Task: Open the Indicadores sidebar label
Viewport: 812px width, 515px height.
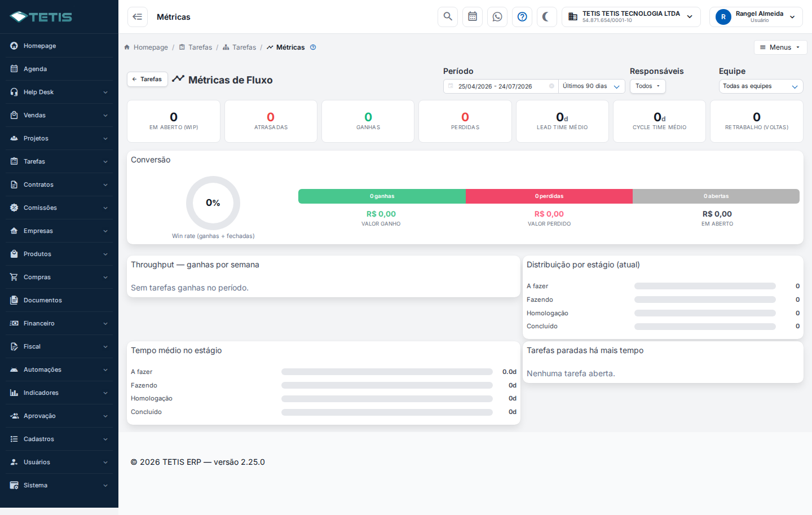Action: click(41, 393)
